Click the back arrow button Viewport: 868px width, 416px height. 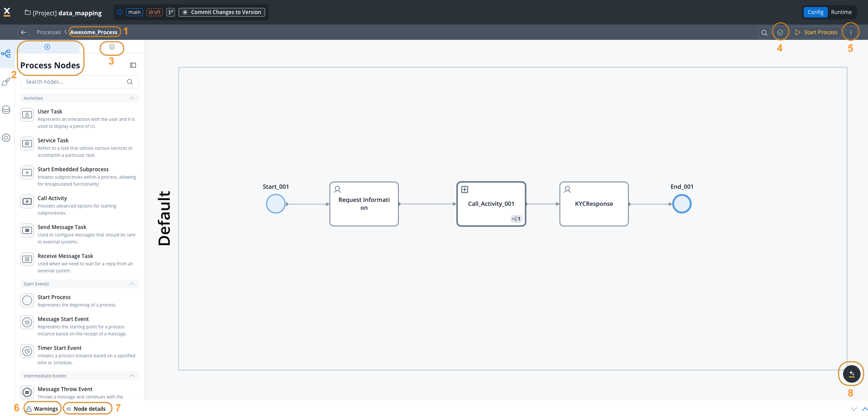[24, 32]
